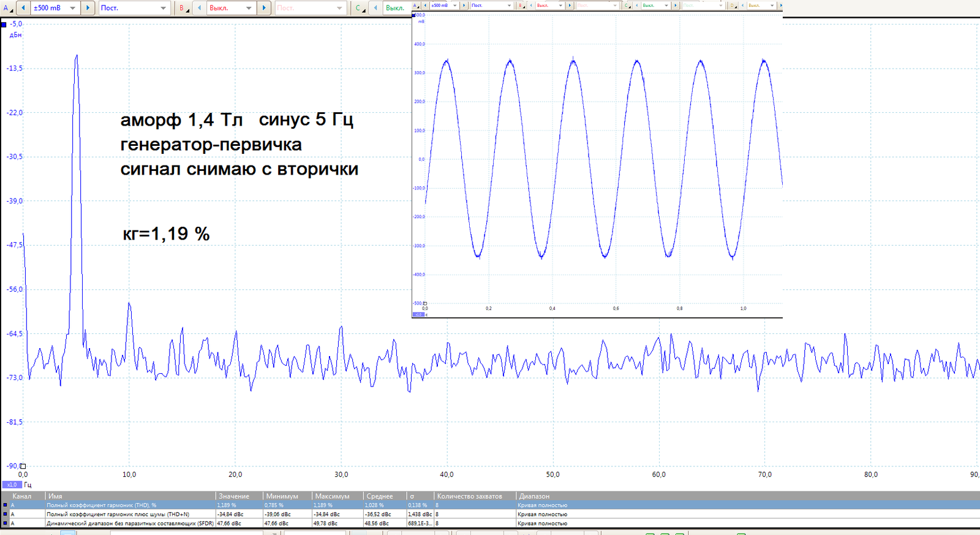980x535 pixels.
Task: Click the σ column header
Action: click(x=420, y=496)
